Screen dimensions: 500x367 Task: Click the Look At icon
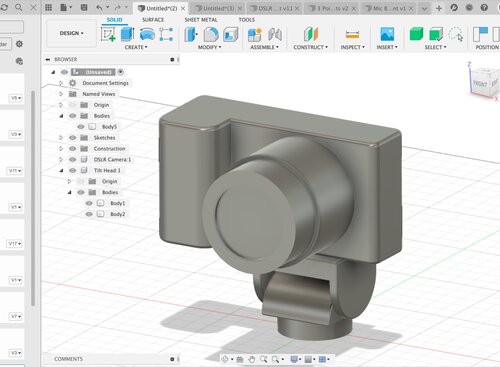[x=240, y=359]
